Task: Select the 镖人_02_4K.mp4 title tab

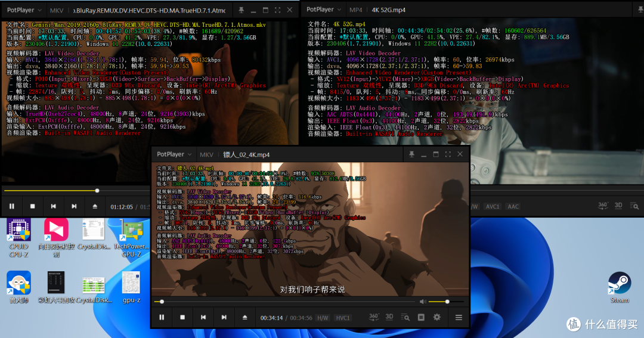Action: coord(246,155)
